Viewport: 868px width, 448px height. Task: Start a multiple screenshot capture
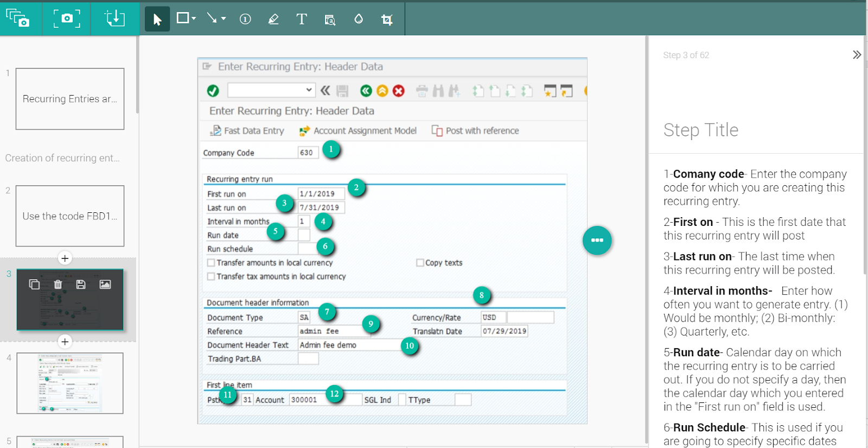pyautogui.click(x=18, y=18)
